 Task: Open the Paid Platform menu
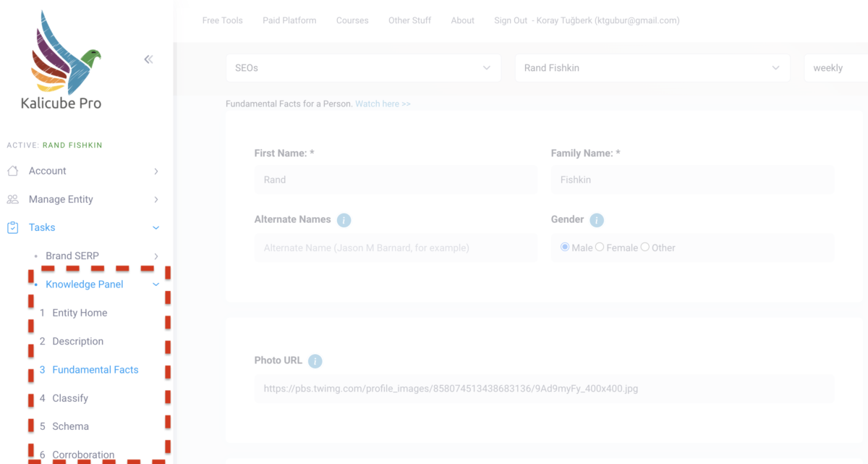tap(289, 20)
